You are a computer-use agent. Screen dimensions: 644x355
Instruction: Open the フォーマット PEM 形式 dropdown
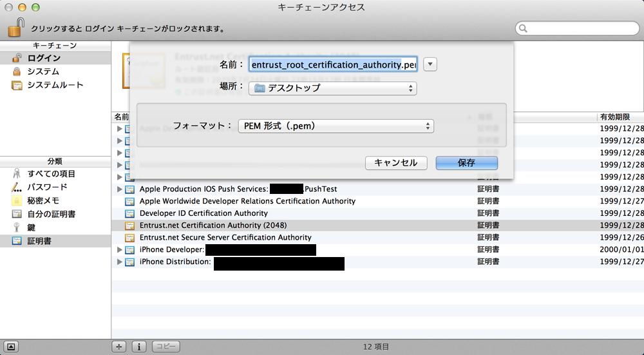[336, 126]
